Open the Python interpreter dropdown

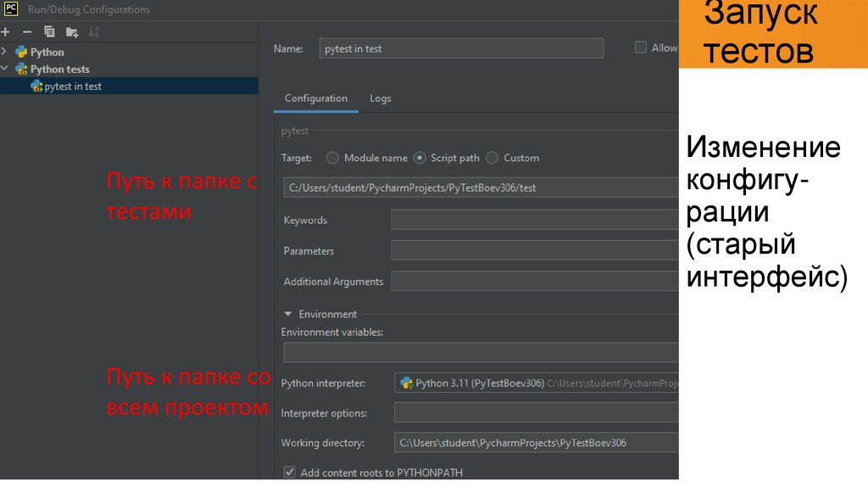pyautogui.click(x=537, y=383)
